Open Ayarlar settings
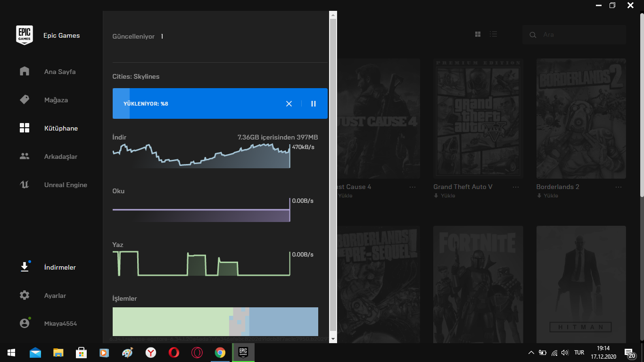 (x=55, y=296)
